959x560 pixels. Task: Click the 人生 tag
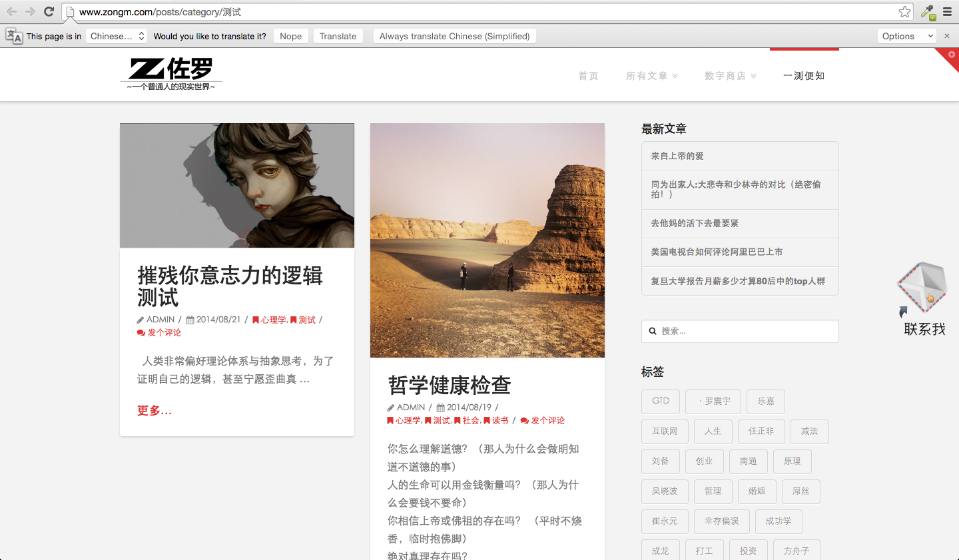tap(713, 431)
